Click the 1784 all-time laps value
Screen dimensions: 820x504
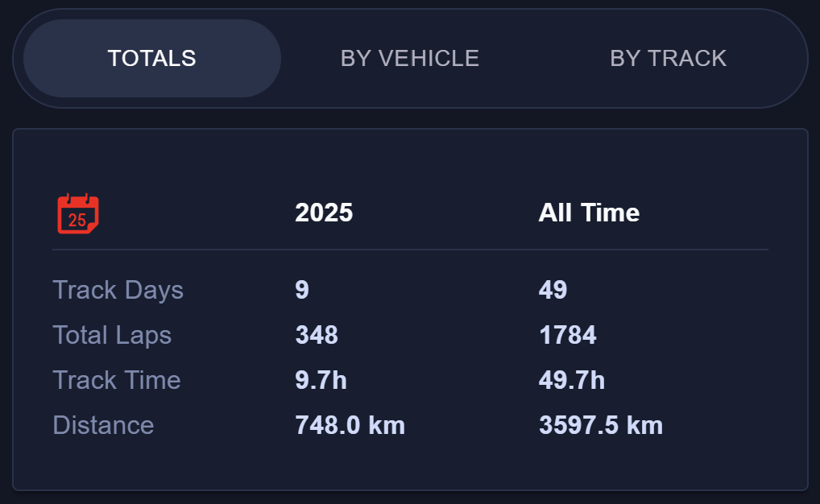567,335
